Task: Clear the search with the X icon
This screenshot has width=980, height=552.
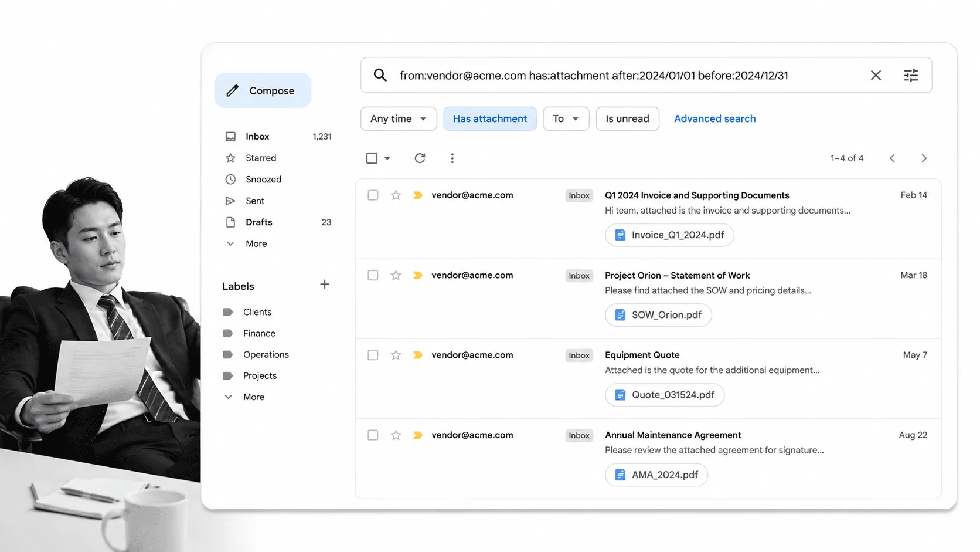Action: coord(876,75)
